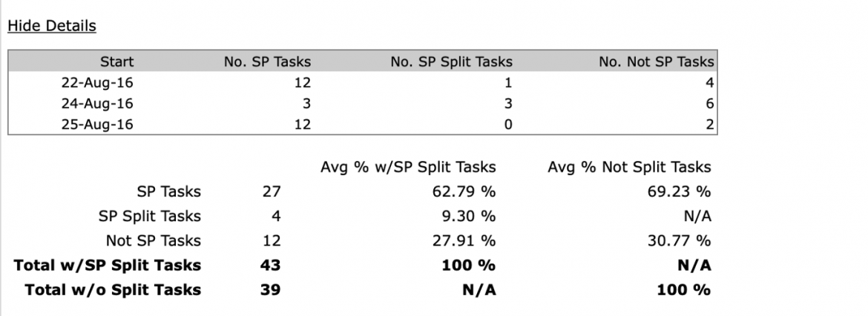Select the 62.79 % value
Image resolution: width=868 pixels, height=316 pixels.
coord(464,191)
